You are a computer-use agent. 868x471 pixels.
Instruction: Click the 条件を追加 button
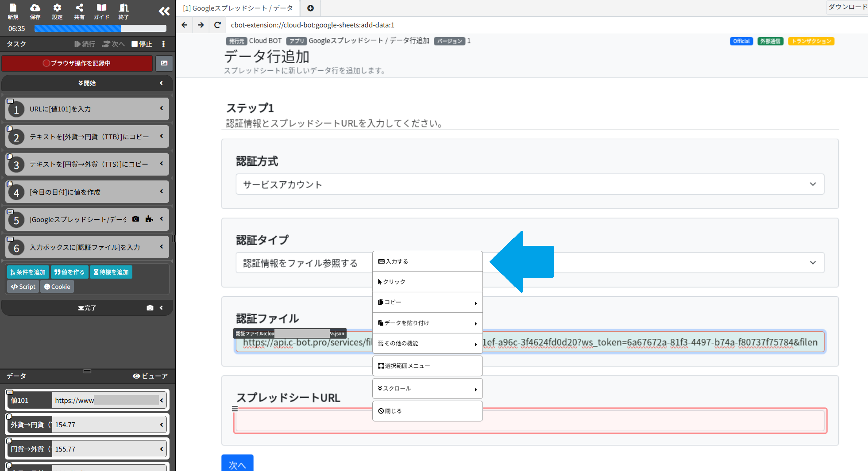pos(27,272)
